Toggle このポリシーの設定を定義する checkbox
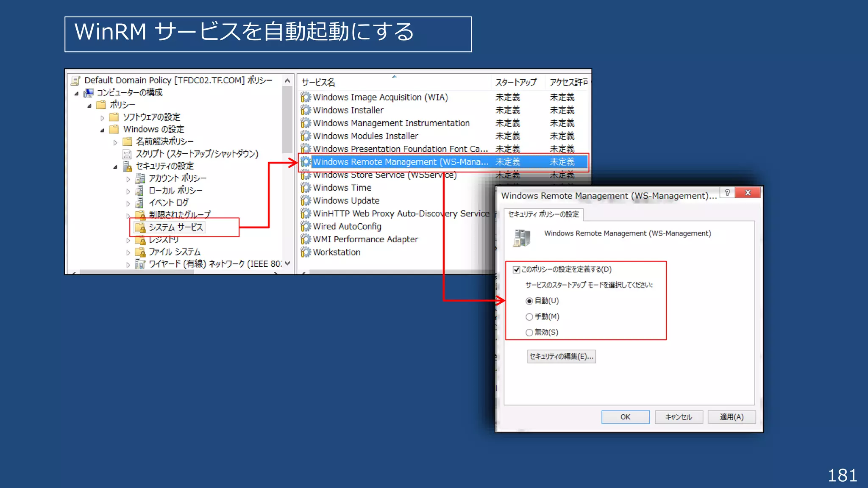This screenshot has height=488, width=868. 516,270
